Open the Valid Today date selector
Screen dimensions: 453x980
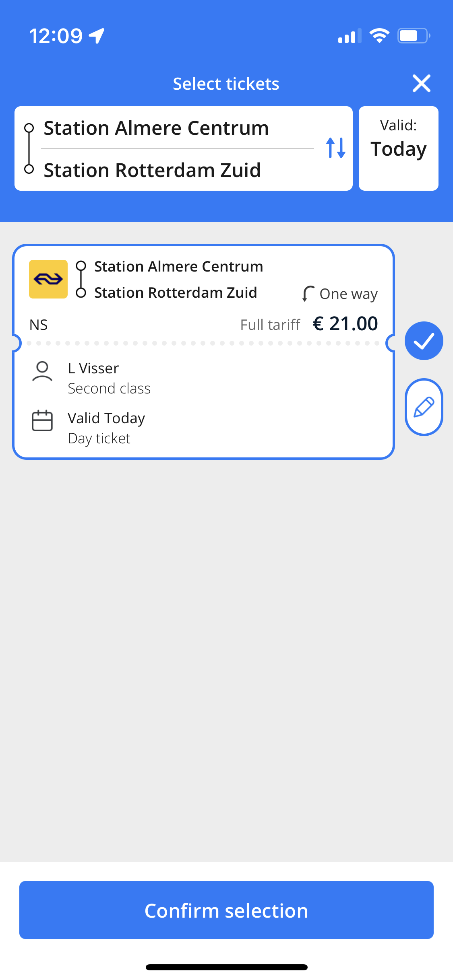coord(399,148)
